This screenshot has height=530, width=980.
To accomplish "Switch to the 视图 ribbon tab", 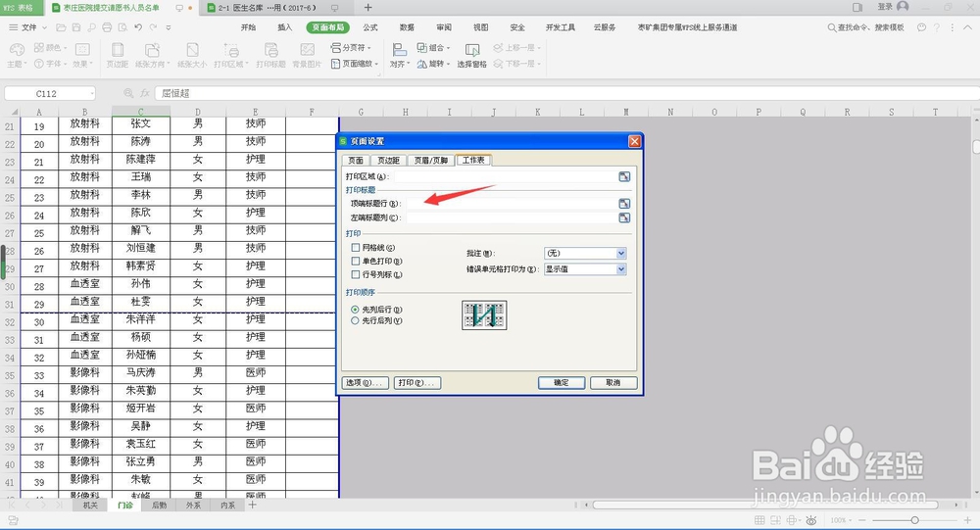I will pyautogui.click(x=480, y=27).
